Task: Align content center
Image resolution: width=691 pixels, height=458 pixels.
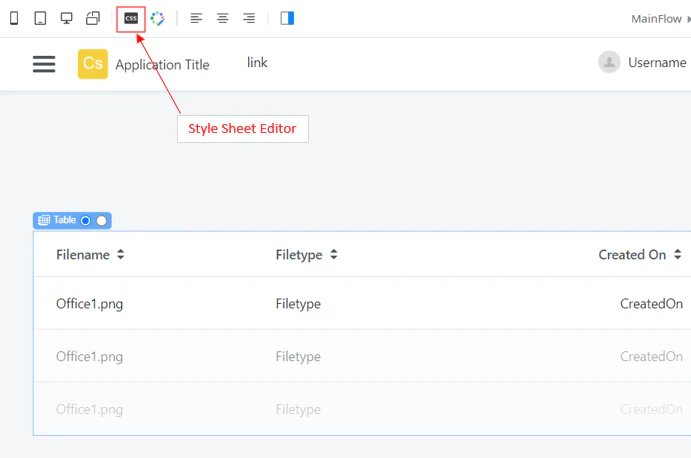Action: coord(223,19)
